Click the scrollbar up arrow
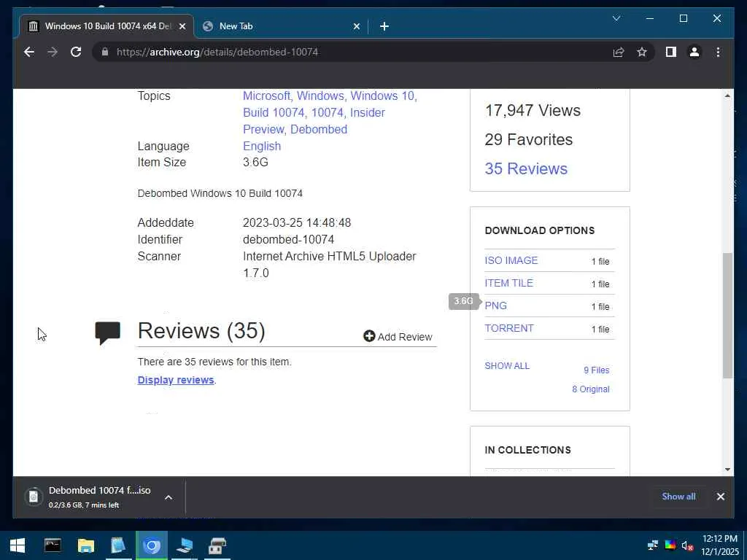The height and width of the screenshot is (560, 747). [x=727, y=96]
